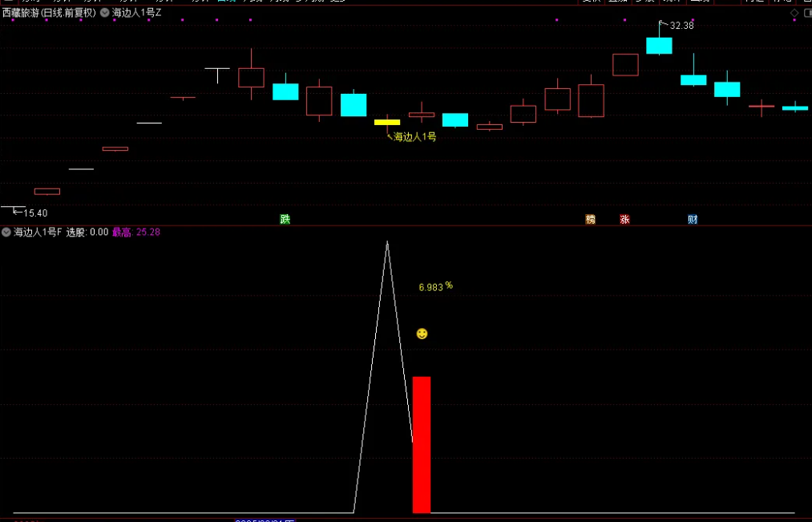
Task: Open the 海边人1号Z indicator dropdown arrow
Action: coord(104,13)
